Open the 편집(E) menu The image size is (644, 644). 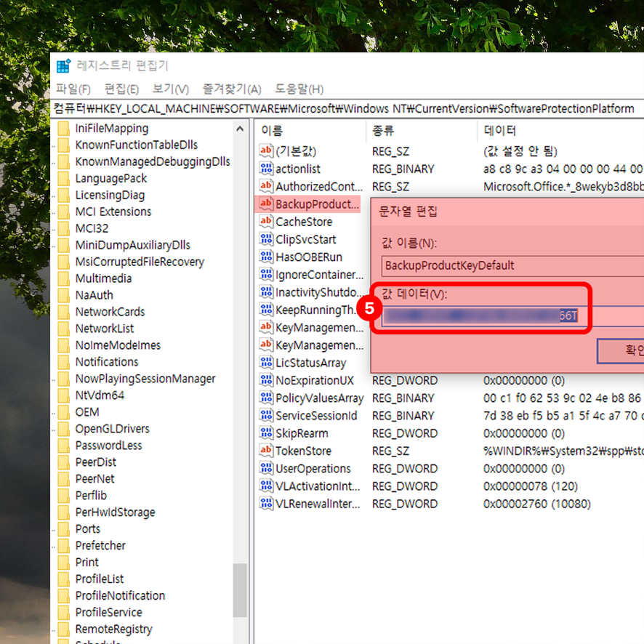pos(121,89)
